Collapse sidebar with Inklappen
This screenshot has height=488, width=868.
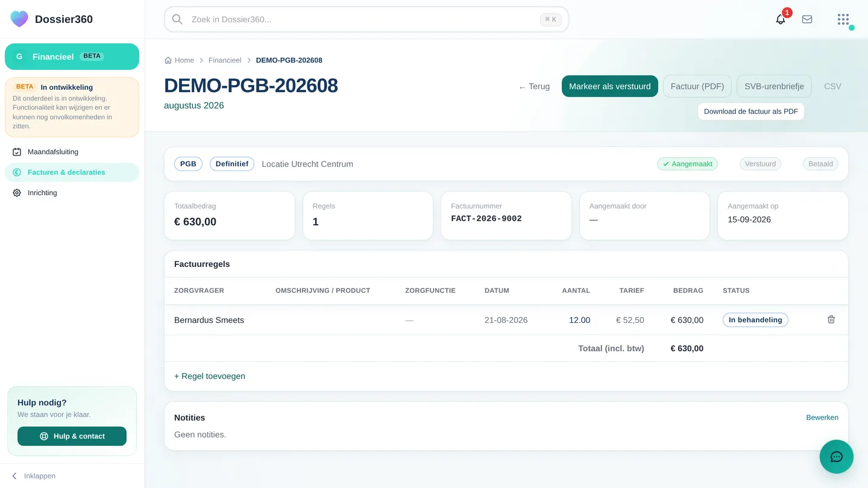pos(34,476)
